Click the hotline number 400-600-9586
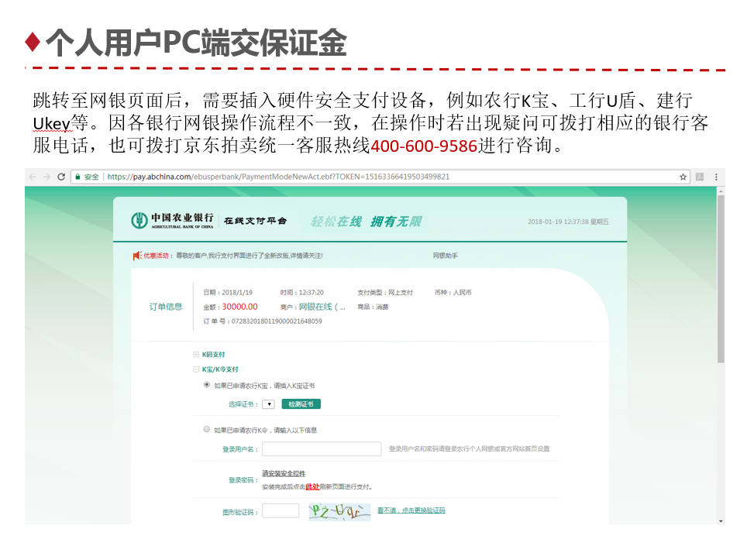Screen dimensions: 747x560 [424, 146]
